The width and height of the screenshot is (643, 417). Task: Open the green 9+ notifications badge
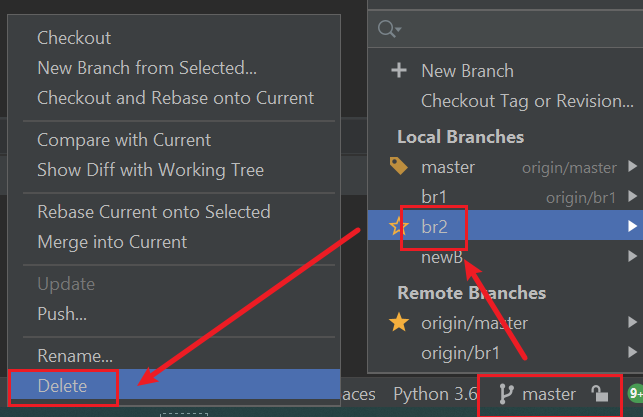point(635,394)
